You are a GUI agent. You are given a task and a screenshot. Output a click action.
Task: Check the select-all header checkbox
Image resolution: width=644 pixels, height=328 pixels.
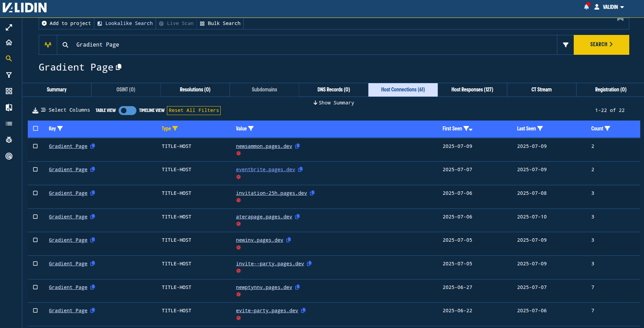point(35,128)
